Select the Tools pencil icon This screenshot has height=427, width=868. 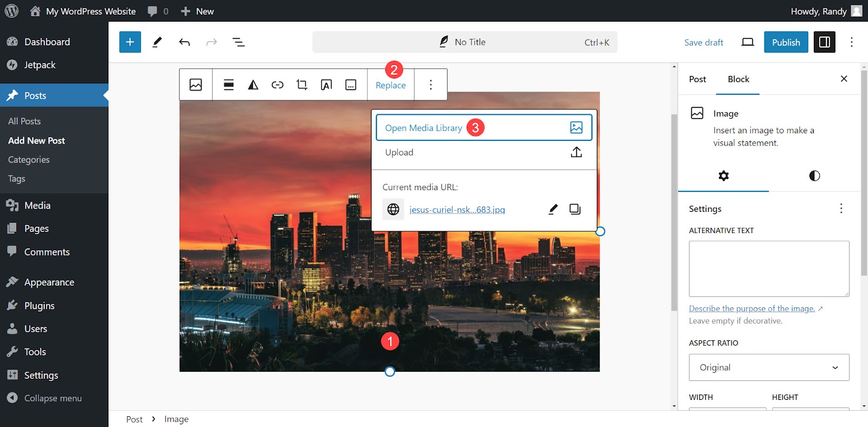tap(157, 42)
